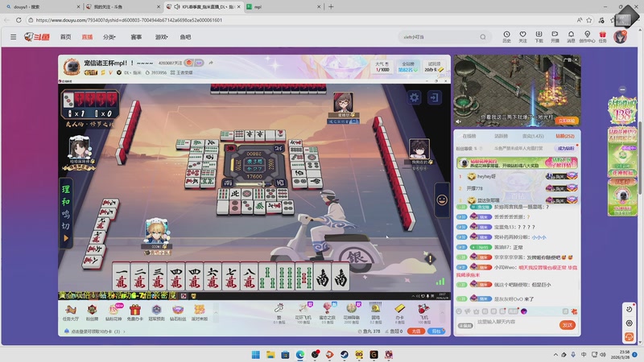This screenshot has width=644, height=362.
Task: Go to 首页 home page
Action: point(66,37)
